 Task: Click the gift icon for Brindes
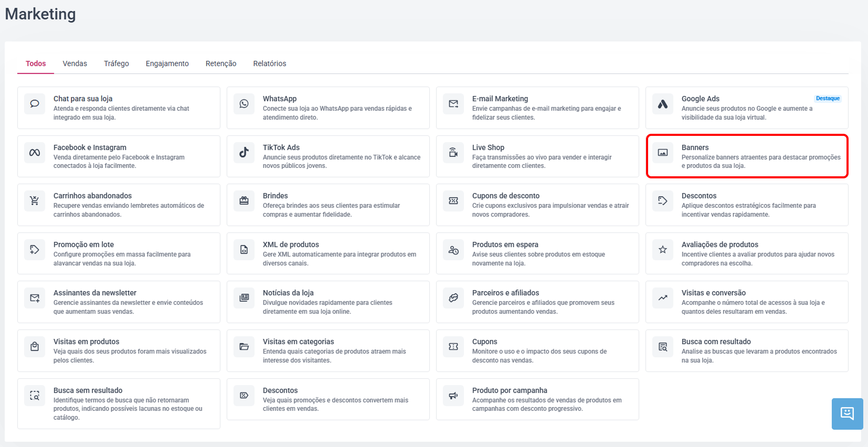click(244, 201)
